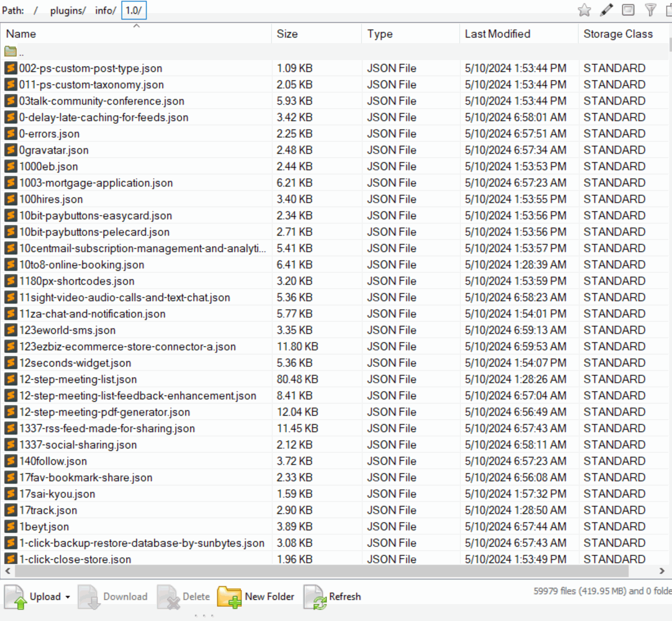Screen dimensions: 672x621
Task: Select 11za-chat-and-notification.json
Action: point(92,314)
